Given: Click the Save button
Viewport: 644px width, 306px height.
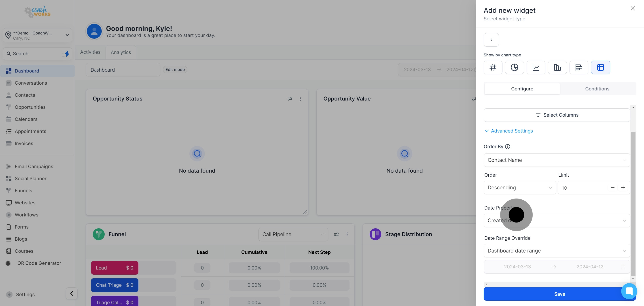Looking at the screenshot, I should pyautogui.click(x=553, y=294).
